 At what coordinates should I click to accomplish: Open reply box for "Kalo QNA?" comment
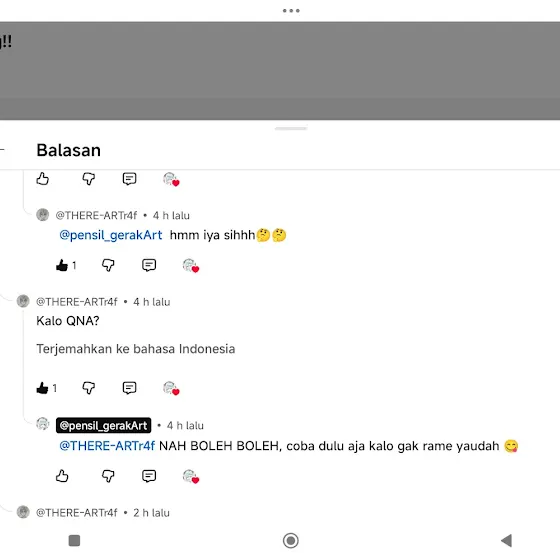tap(129, 388)
